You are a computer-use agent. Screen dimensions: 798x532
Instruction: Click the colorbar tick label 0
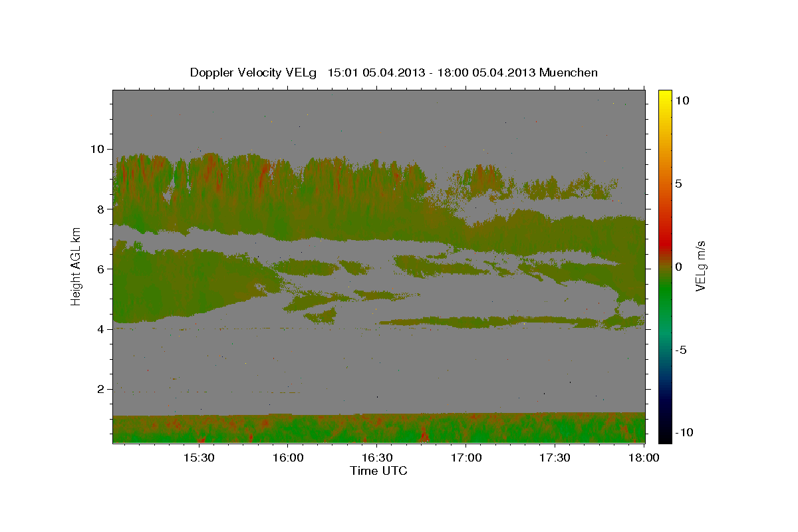pyautogui.click(x=679, y=267)
